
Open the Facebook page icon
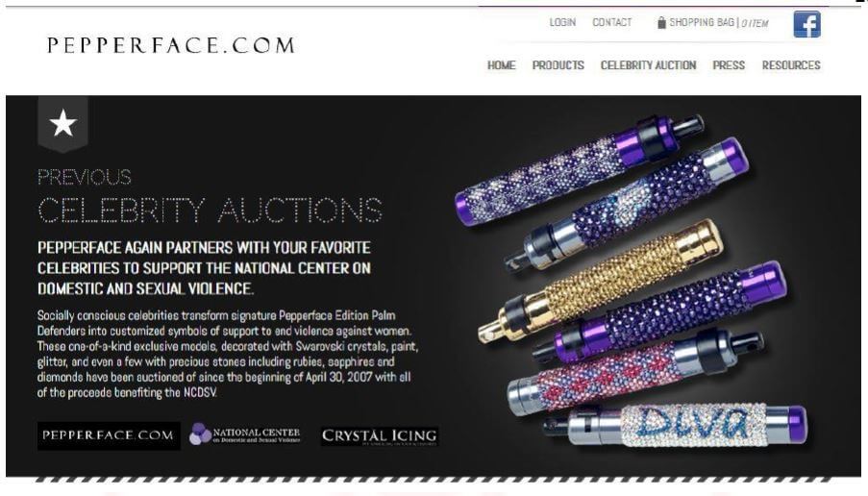[806, 24]
